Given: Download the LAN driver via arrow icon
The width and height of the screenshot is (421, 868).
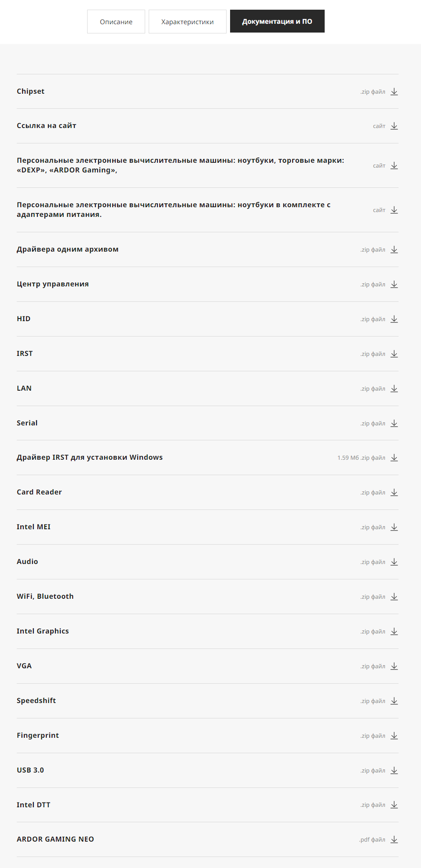Looking at the screenshot, I should click(x=394, y=388).
